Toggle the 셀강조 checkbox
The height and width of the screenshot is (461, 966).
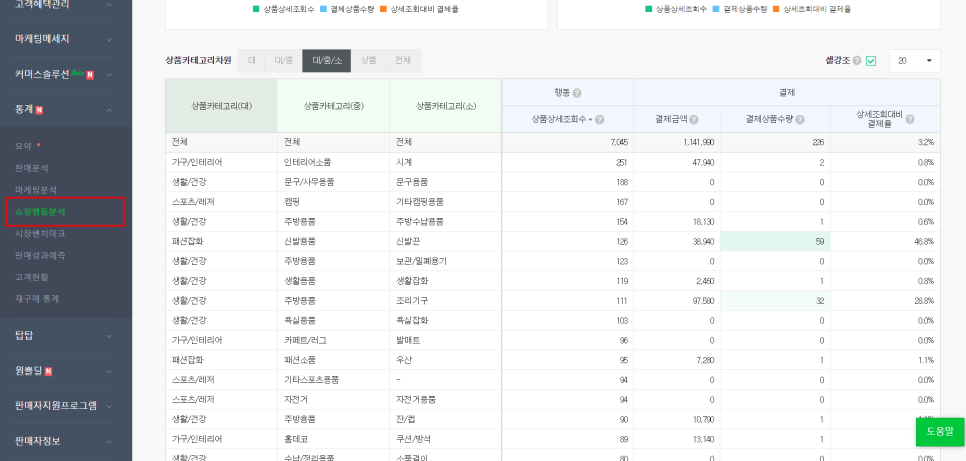(871, 61)
